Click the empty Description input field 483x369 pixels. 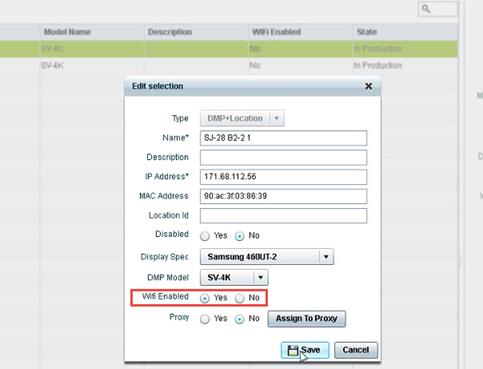[x=283, y=157]
